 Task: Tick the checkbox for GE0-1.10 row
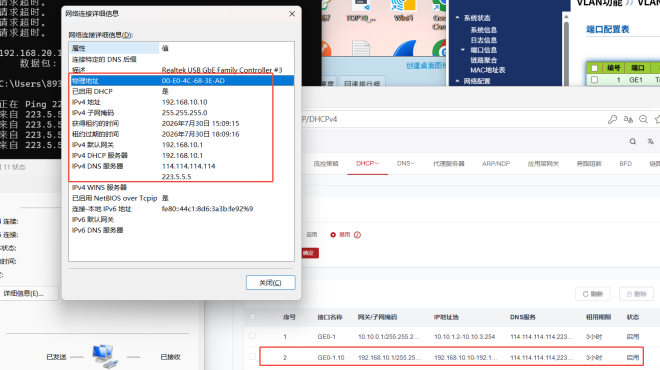[x=253, y=357]
